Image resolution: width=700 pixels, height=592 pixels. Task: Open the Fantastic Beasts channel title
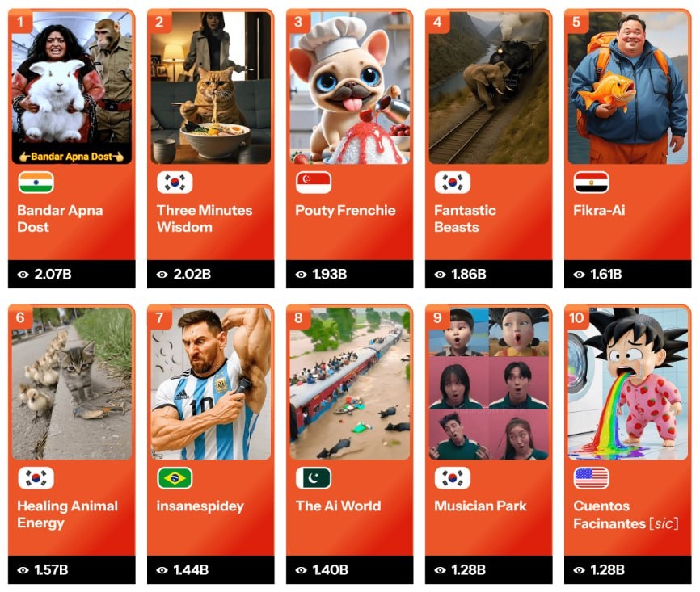[465, 219]
